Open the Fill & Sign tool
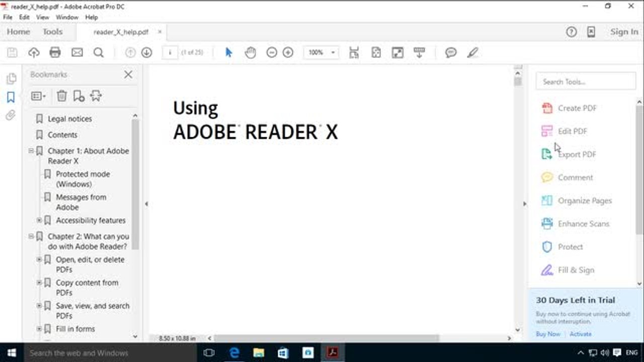The width and height of the screenshot is (644, 362). 568,270
